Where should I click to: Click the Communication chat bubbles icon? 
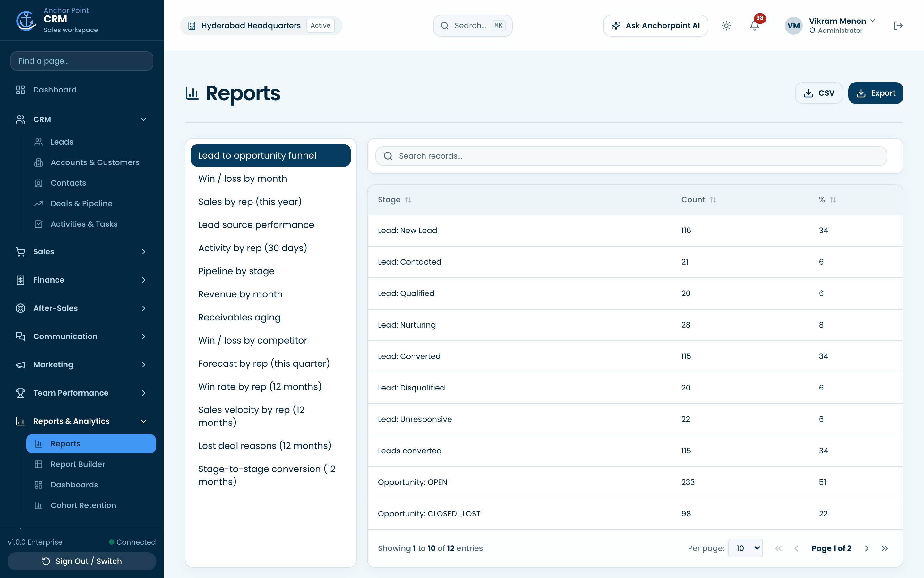(21, 337)
